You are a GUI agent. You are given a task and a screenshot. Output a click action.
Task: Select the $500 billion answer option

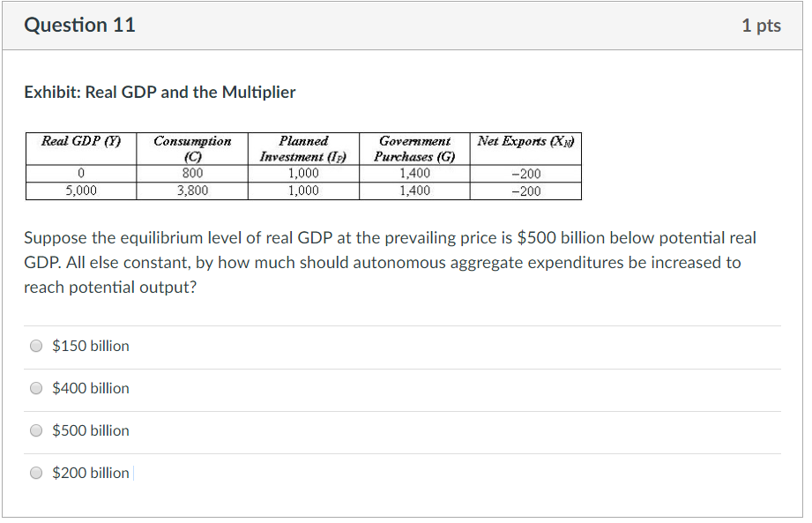(36, 430)
